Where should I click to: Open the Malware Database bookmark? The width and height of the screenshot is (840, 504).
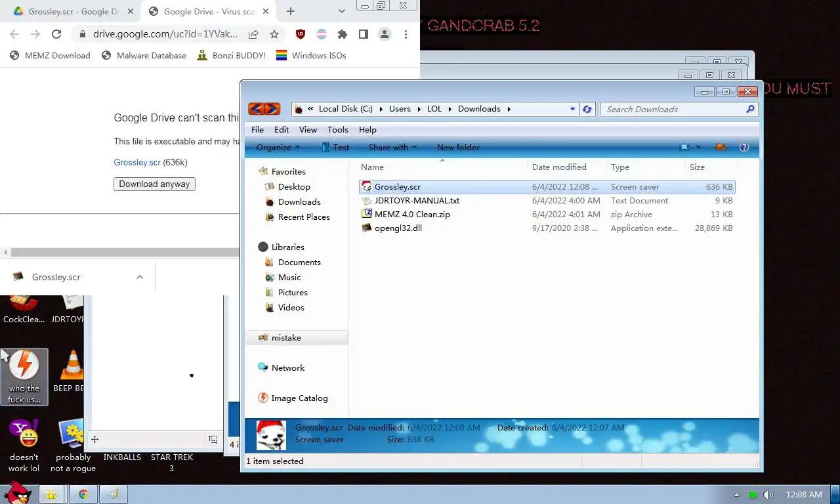click(144, 55)
